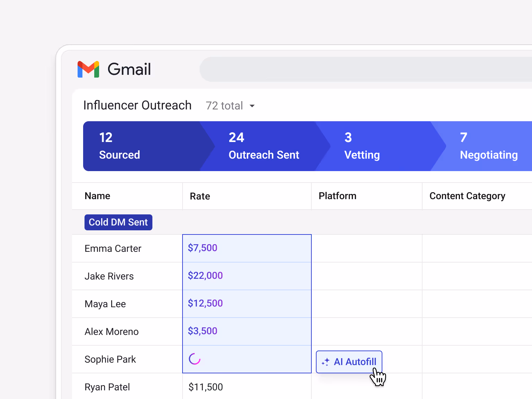This screenshot has width=532, height=399.
Task: Select the Ryan Patel row name
Action: (x=107, y=387)
